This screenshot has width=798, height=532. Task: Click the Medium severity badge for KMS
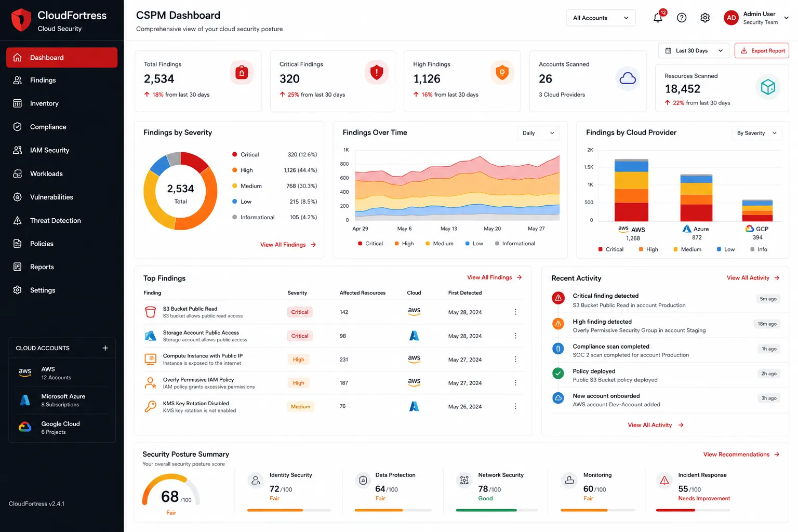coord(300,406)
